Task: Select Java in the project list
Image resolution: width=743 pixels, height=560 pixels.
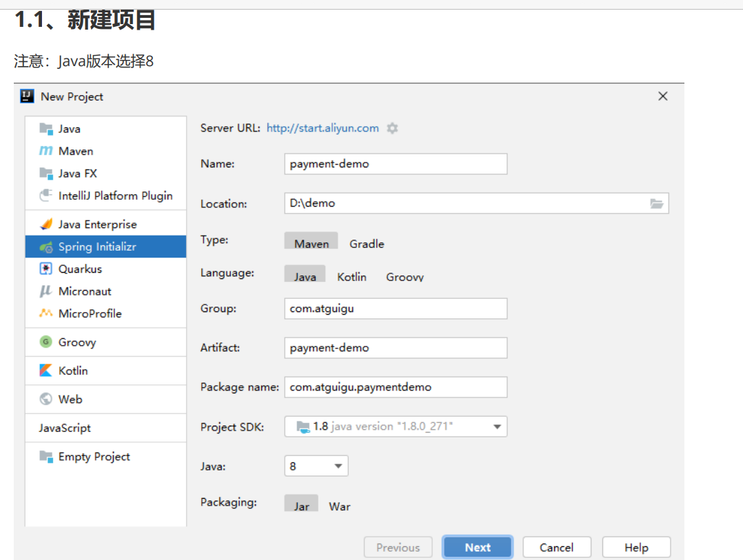Action: click(105, 129)
